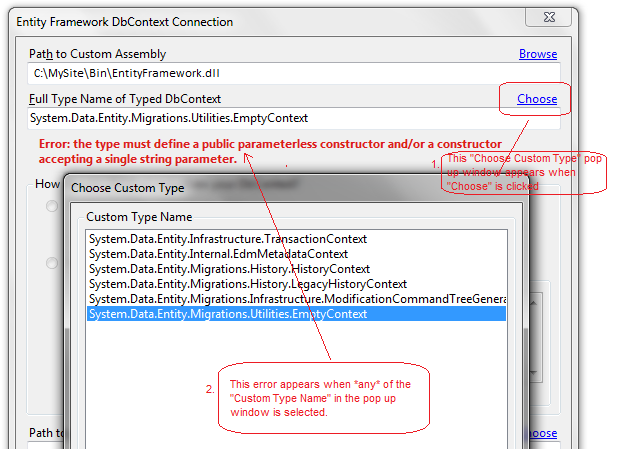Select the highlighted EmptyContext type entry
The height and width of the screenshot is (473, 634).
pyautogui.click(x=296, y=314)
